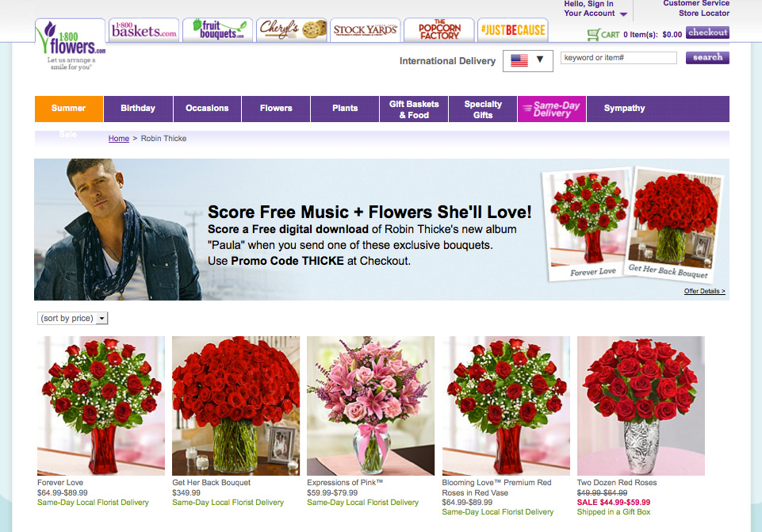This screenshot has width=762, height=532.
Task: Select the Same-Day Delivery navigation tab
Action: pos(552,109)
